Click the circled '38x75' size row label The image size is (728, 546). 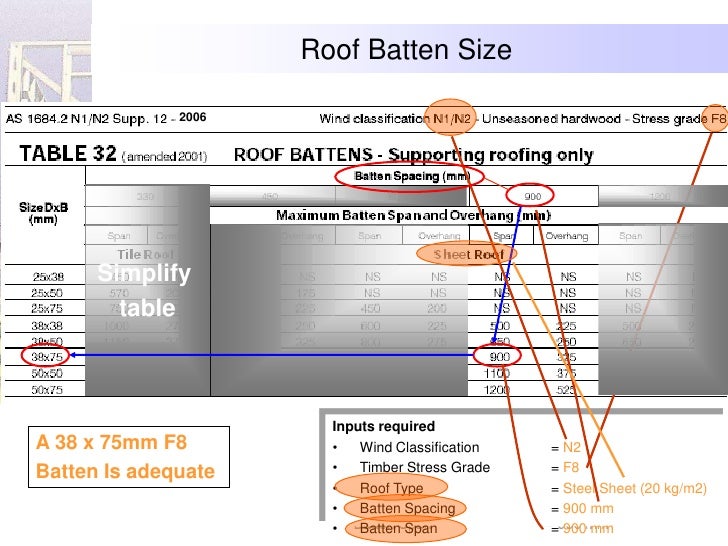point(46,357)
